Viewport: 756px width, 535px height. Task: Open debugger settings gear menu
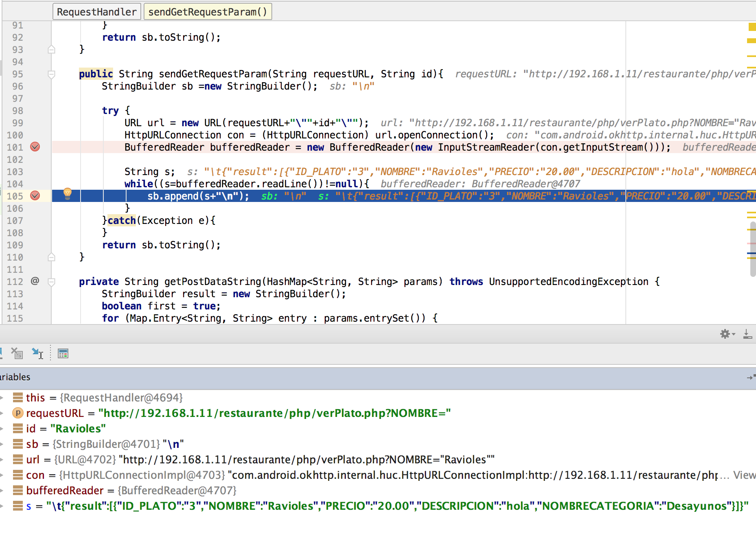pyautogui.click(x=727, y=334)
